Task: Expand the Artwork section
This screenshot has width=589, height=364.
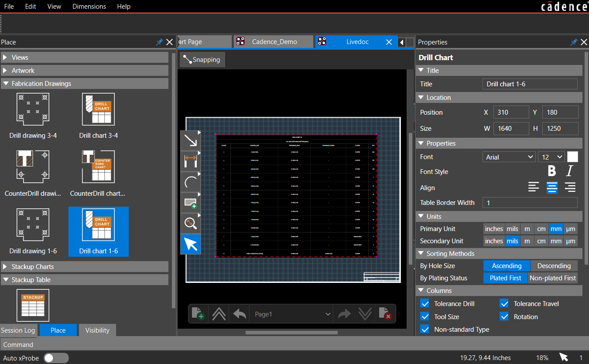Action: 85,71
